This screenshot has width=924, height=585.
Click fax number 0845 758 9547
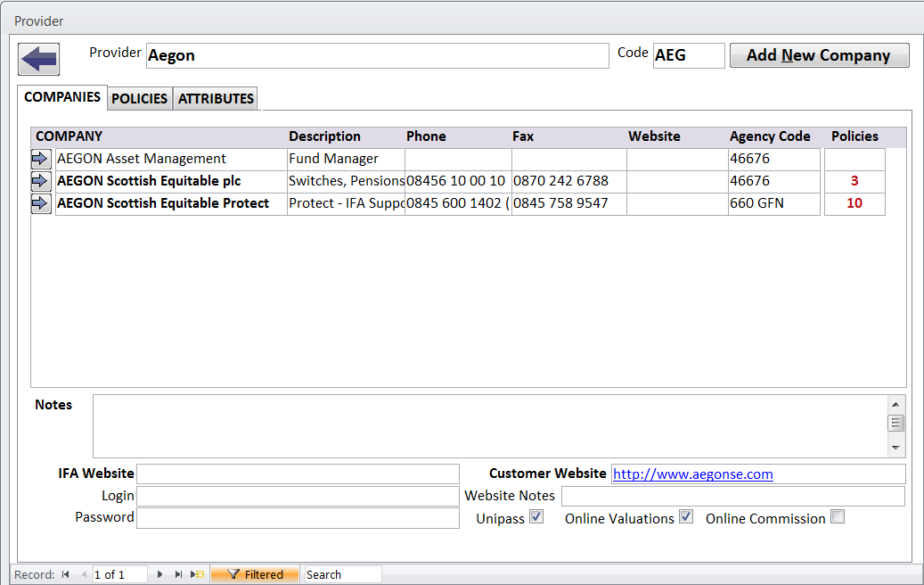(568, 204)
